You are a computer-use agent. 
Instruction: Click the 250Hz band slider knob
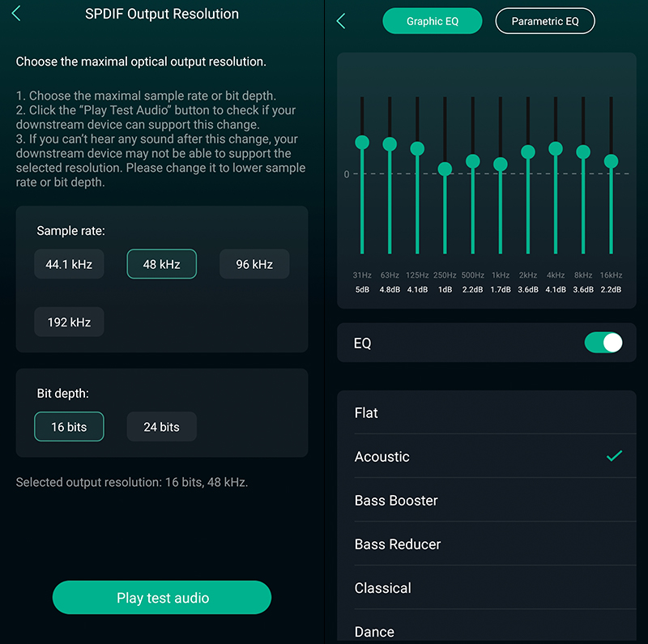coord(445,168)
